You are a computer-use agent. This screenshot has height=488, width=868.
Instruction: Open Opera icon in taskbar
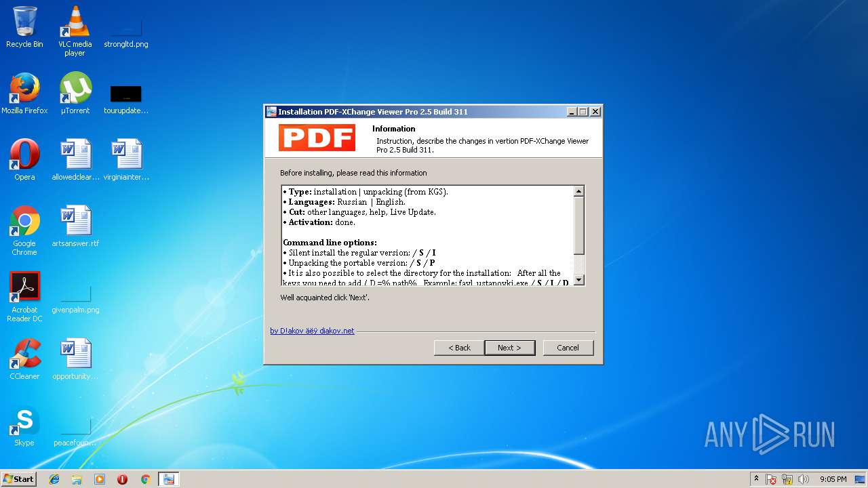pos(122,479)
